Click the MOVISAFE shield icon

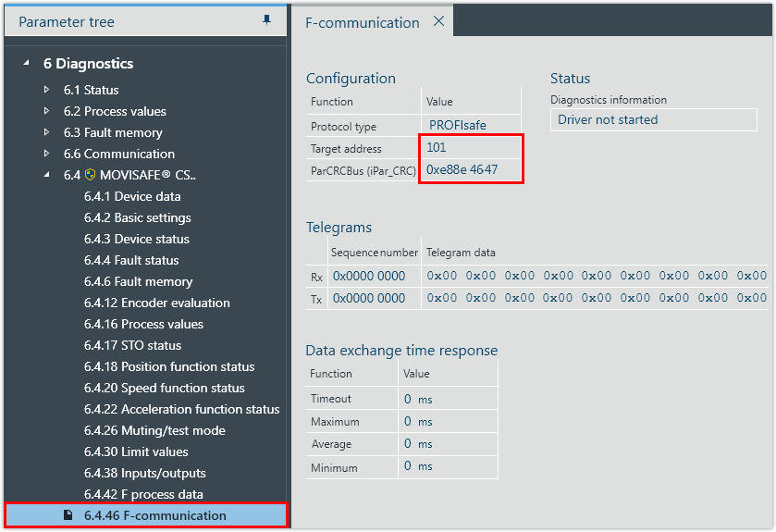[x=91, y=175]
